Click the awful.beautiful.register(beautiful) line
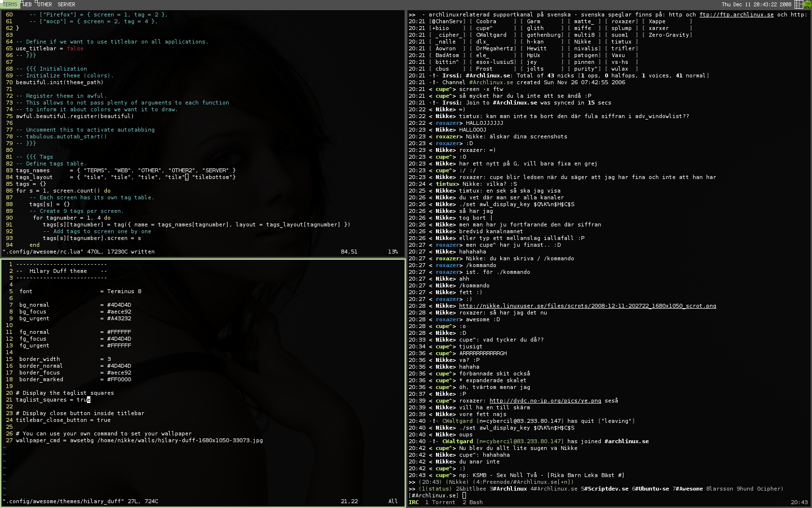Image resolution: width=812 pixels, height=508 pixels. coord(75,116)
